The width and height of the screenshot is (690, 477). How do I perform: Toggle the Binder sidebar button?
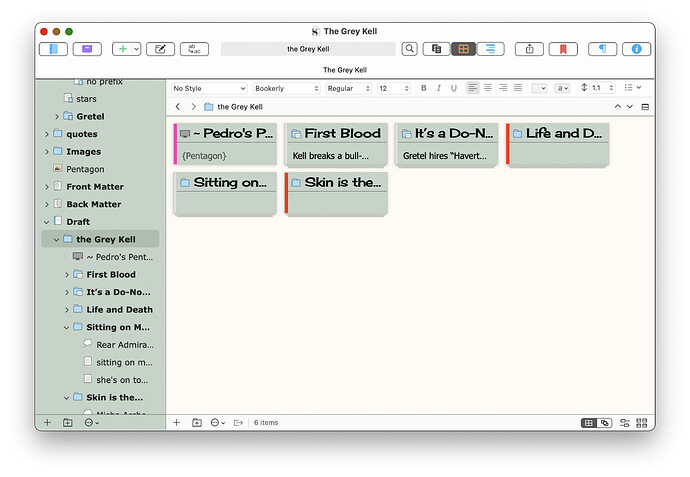53,49
